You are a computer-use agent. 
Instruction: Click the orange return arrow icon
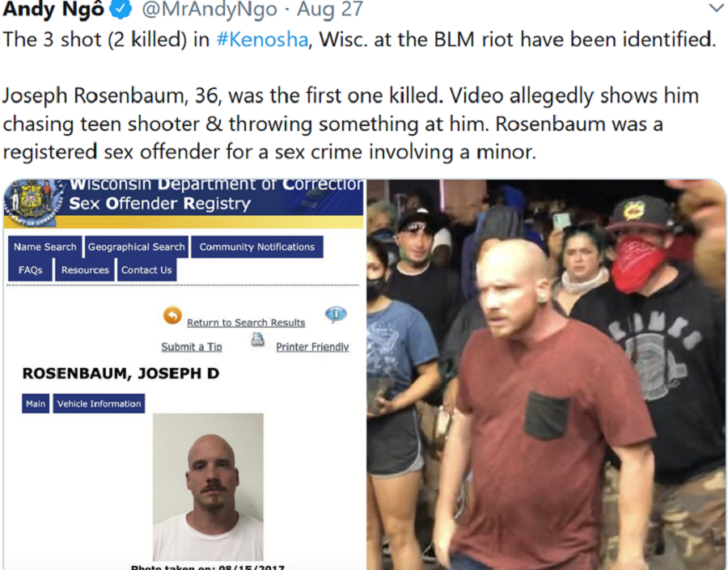(172, 316)
